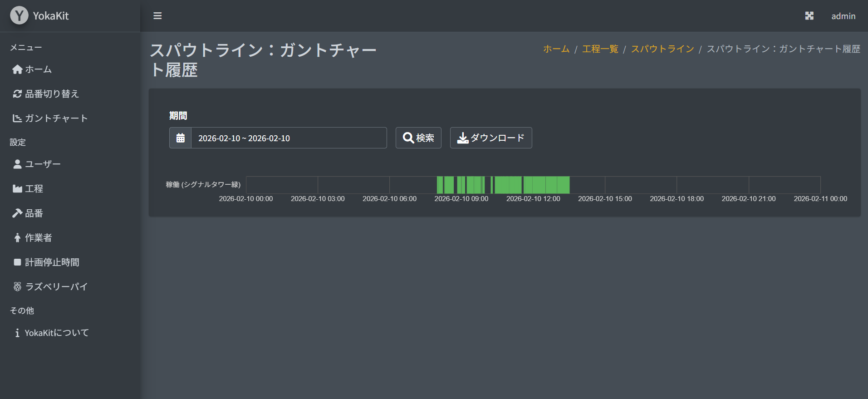Screen dimensions: 868x399
Task: Toggle fullscreen mode icon in header
Action: coord(809,16)
